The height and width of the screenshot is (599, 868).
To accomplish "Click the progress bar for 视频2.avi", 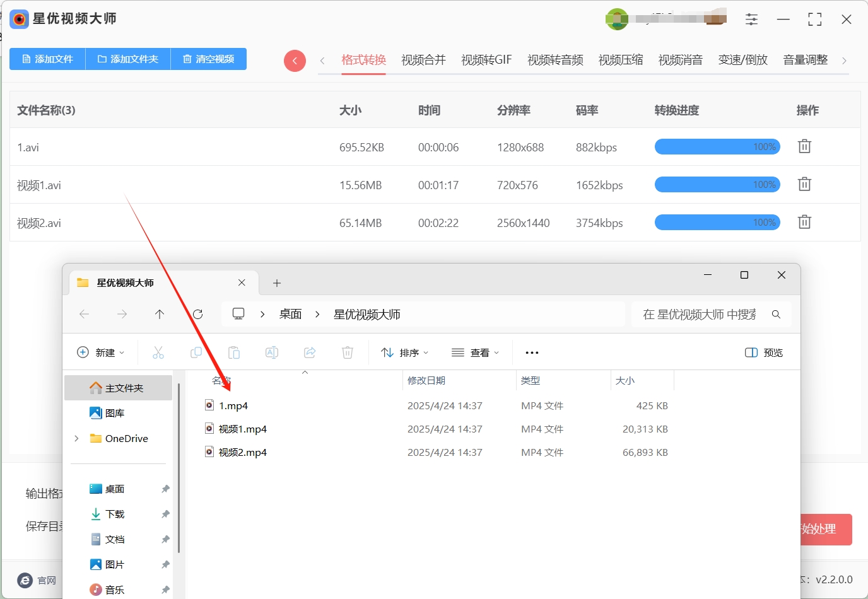I will (717, 223).
